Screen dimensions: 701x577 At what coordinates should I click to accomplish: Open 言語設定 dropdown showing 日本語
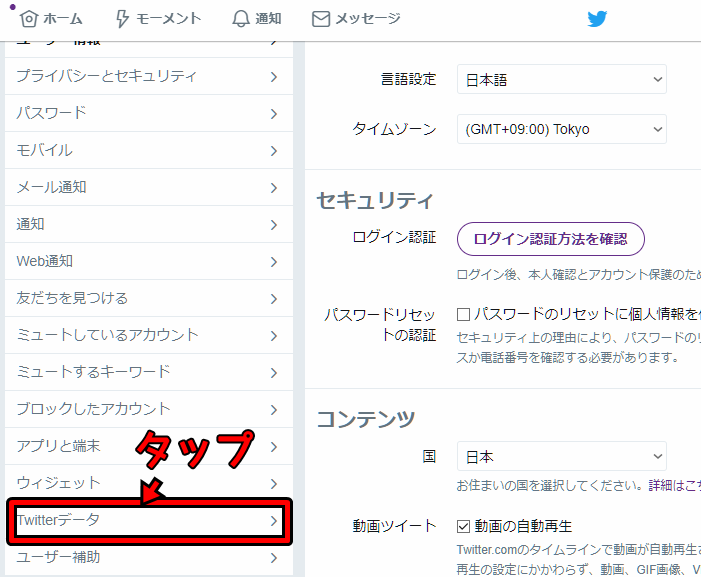[x=562, y=80]
